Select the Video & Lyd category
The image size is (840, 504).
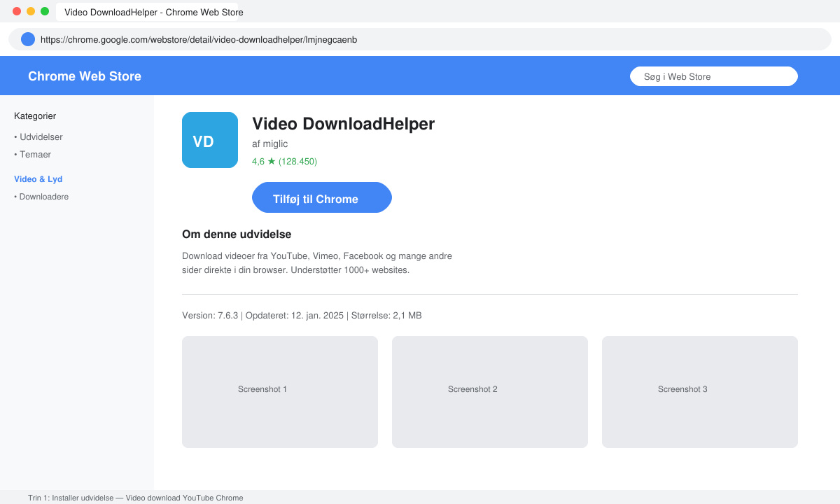(38, 179)
